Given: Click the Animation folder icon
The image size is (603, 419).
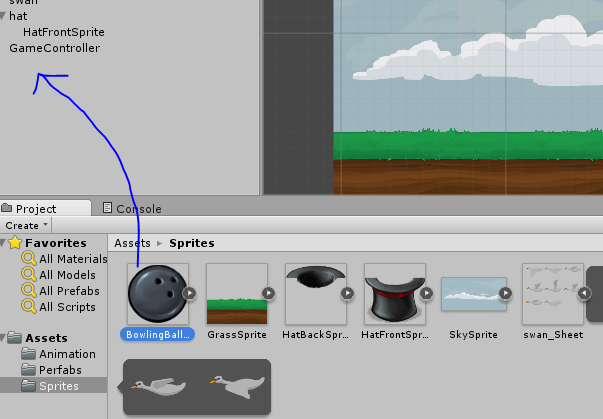Looking at the screenshot, I should tap(28, 354).
